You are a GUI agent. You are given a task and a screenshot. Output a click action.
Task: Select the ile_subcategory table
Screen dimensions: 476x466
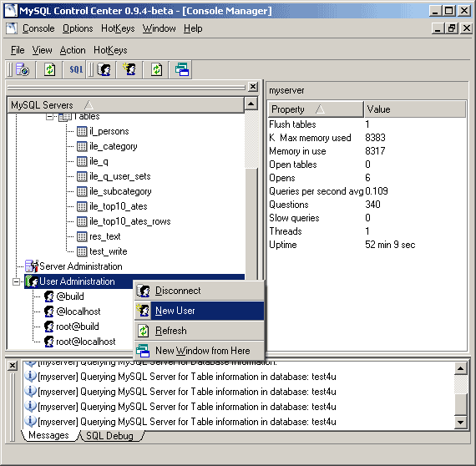(x=120, y=191)
